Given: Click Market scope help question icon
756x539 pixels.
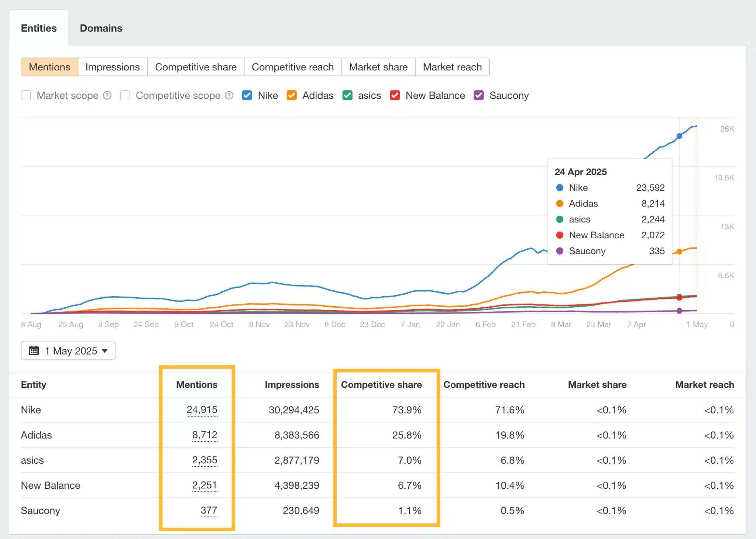Looking at the screenshot, I should pyautogui.click(x=107, y=96).
